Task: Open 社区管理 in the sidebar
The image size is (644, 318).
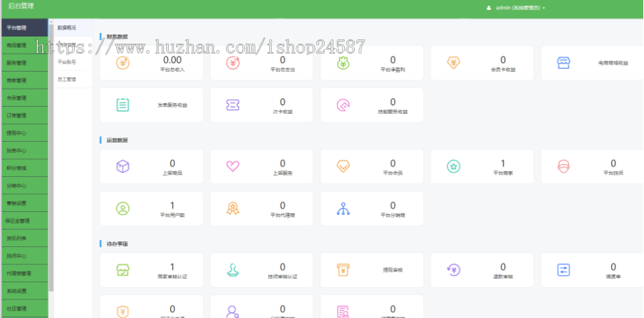Action: tap(24, 309)
